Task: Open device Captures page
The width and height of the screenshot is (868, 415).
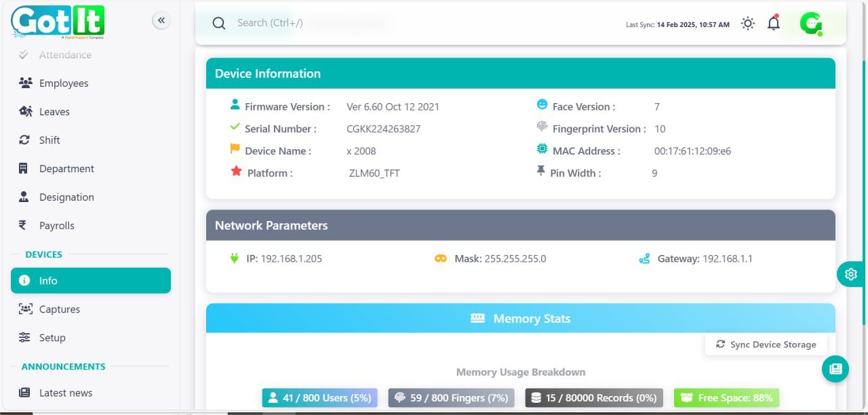Action: pyautogui.click(x=60, y=309)
